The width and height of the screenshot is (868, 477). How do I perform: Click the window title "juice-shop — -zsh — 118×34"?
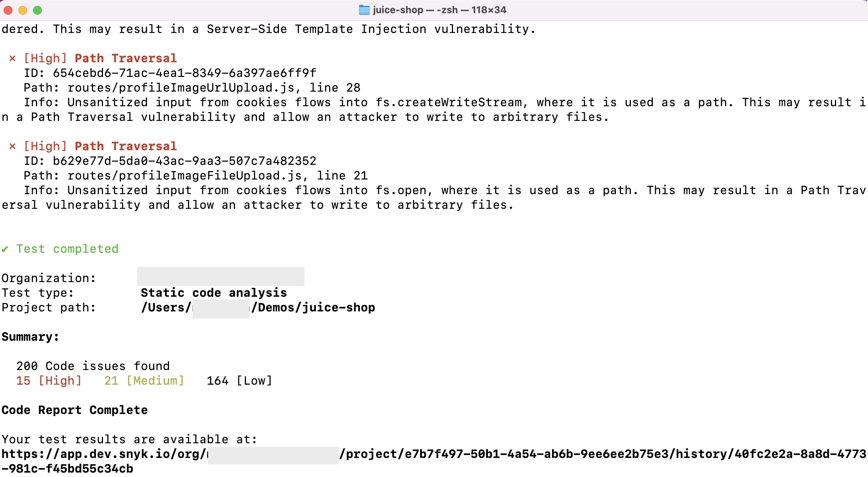coord(439,10)
